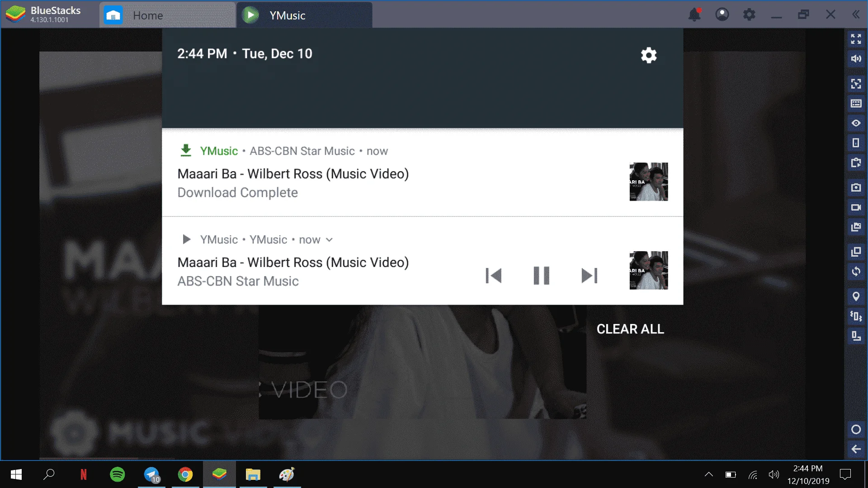Open File Explorer from the taskbar
868x488 pixels.
pyautogui.click(x=253, y=474)
